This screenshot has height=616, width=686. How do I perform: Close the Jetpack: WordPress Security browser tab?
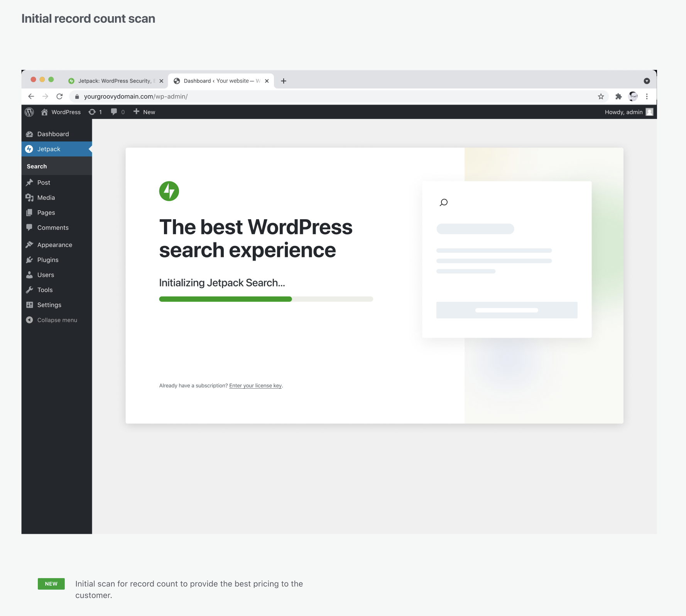click(161, 81)
